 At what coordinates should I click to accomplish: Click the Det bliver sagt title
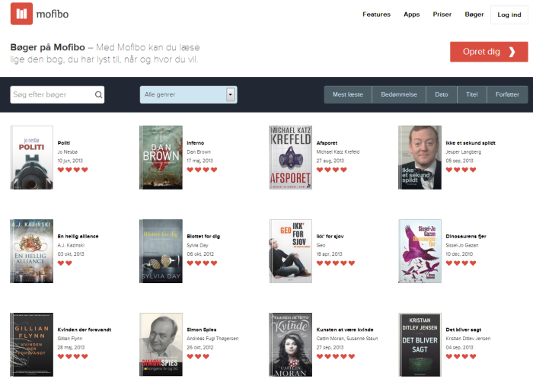(463, 330)
